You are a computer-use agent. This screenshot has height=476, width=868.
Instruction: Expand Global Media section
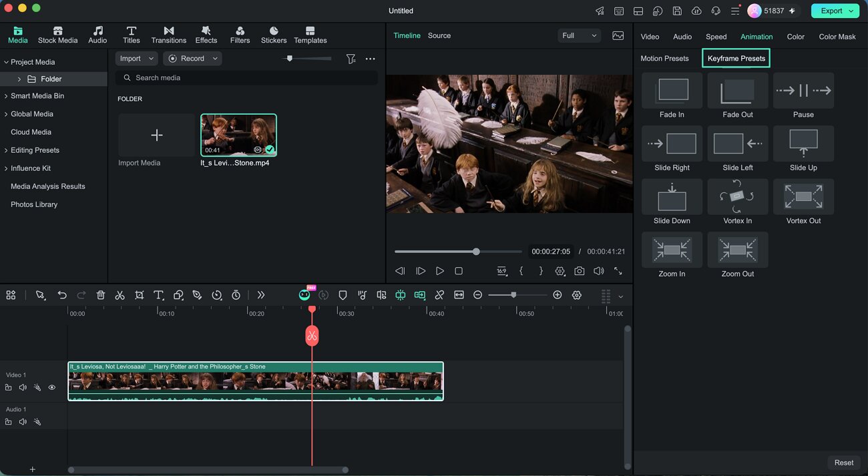tap(6, 114)
